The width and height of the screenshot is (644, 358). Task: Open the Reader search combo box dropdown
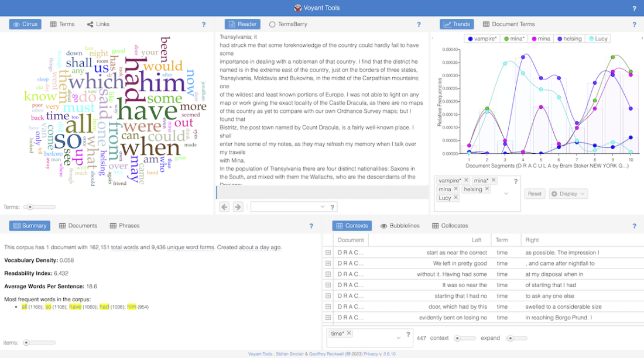pyautogui.click(x=323, y=206)
